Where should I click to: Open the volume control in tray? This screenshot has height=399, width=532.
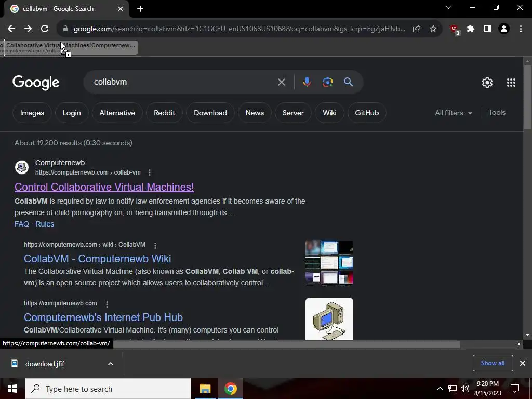click(x=465, y=389)
